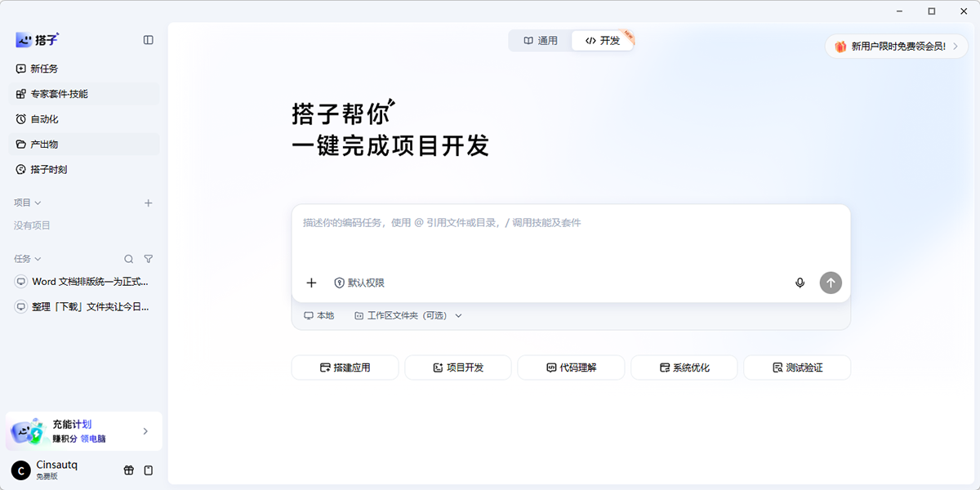Open 搭子时刻 in the sidebar
The height and width of the screenshot is (490, 980).
(84, 170)
